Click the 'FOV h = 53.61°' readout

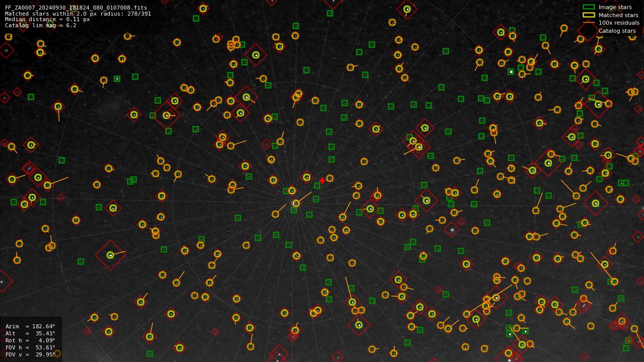tap(30, 347)
